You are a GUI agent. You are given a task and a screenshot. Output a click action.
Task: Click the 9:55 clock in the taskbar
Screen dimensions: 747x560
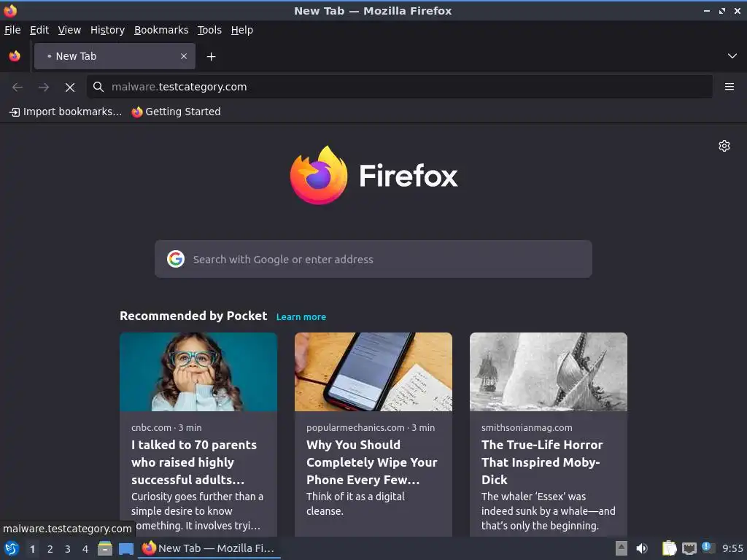click(x=732, y=548)
